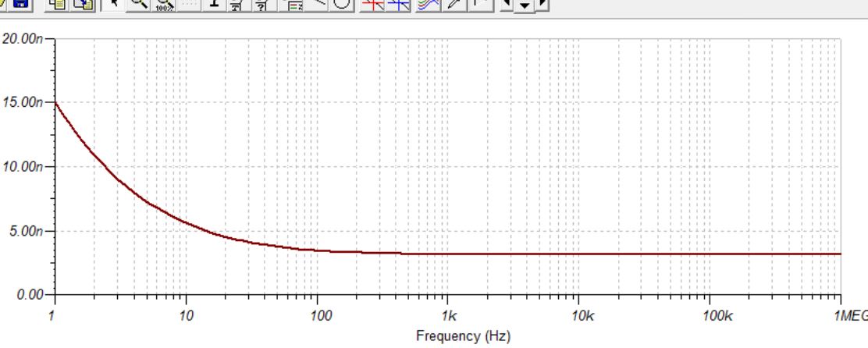This screenshot has height=348, width=868.
Task: Click the Copy icon in toolbar
Action: [x=58, y=4]
